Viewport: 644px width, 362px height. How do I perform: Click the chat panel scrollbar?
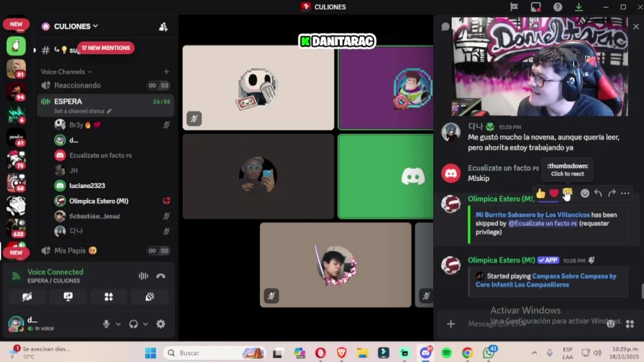(641, 291)
